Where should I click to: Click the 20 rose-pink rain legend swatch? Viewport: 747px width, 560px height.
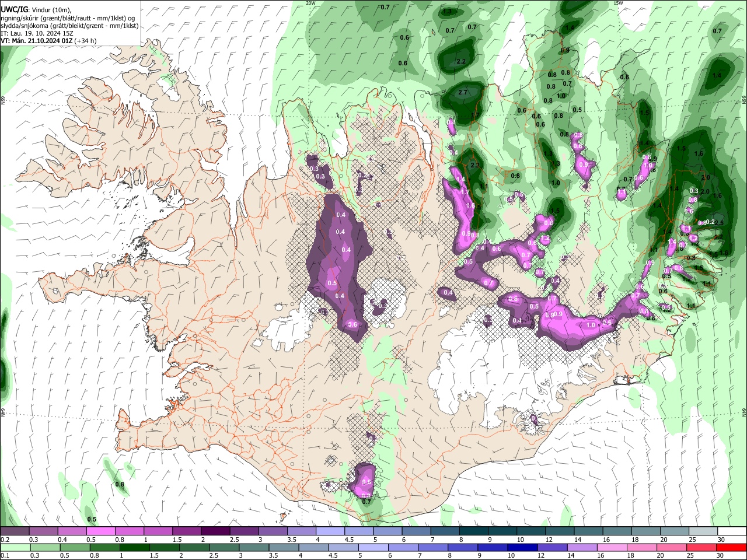(671, 547)
